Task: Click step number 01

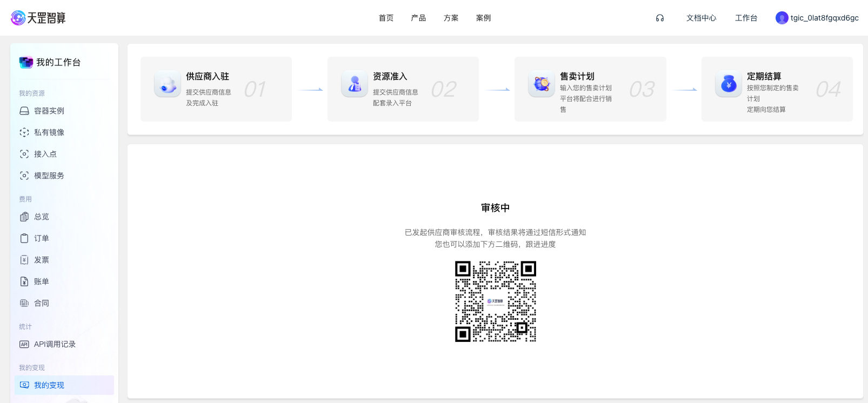Action: pos(255,89)
